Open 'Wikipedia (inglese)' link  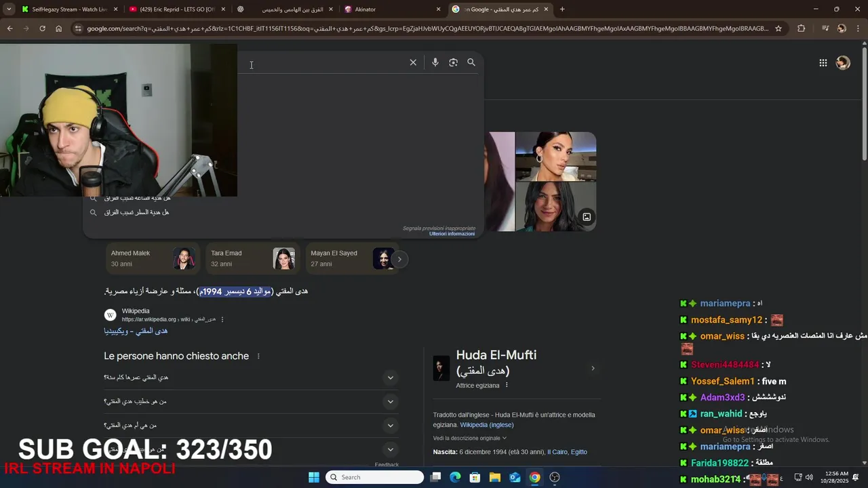(x=487, y=425)
